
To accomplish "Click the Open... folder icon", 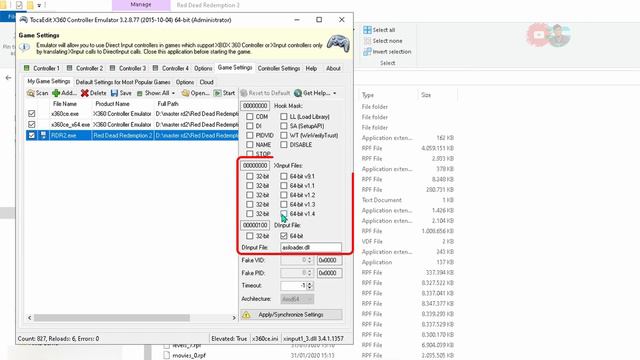I will [185, 93].
